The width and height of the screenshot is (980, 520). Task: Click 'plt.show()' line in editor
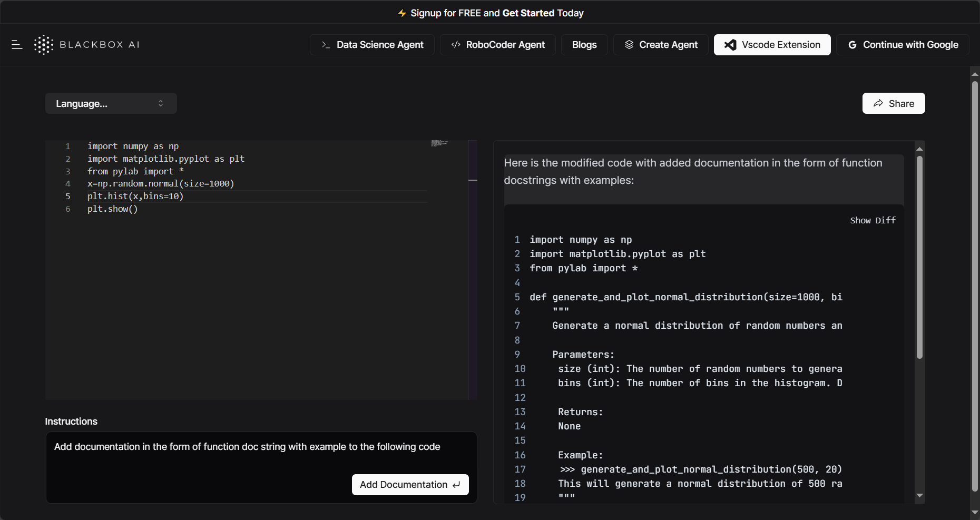(x=112, y=209)
